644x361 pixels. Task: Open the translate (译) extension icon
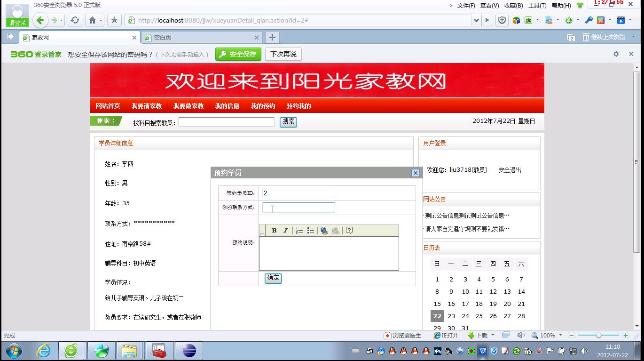pos(528,20)
